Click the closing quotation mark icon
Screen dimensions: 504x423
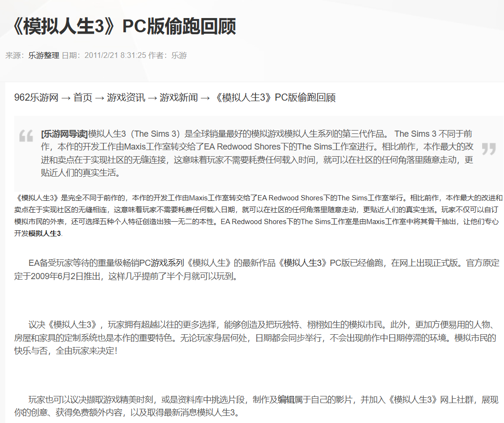click(488, 149)
